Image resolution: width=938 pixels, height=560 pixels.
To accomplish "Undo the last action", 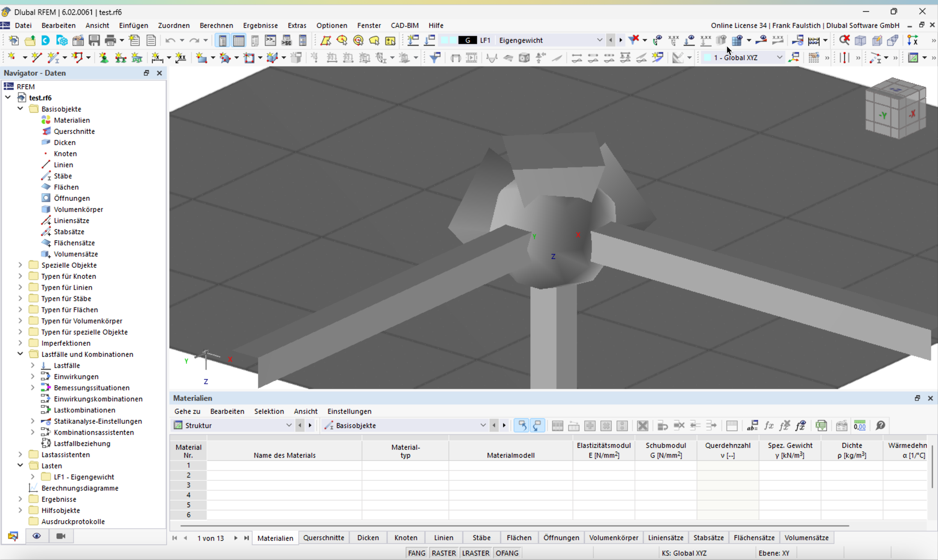I will point(170,40).
